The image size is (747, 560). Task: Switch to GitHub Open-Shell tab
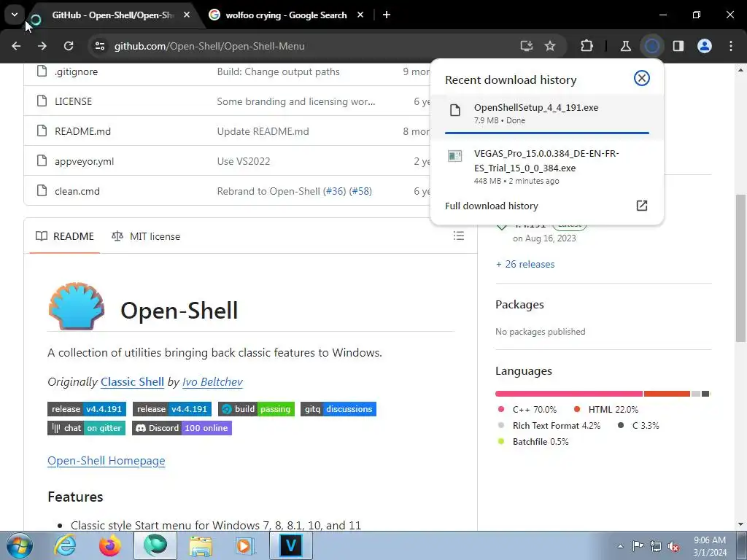tap(112, 15)
